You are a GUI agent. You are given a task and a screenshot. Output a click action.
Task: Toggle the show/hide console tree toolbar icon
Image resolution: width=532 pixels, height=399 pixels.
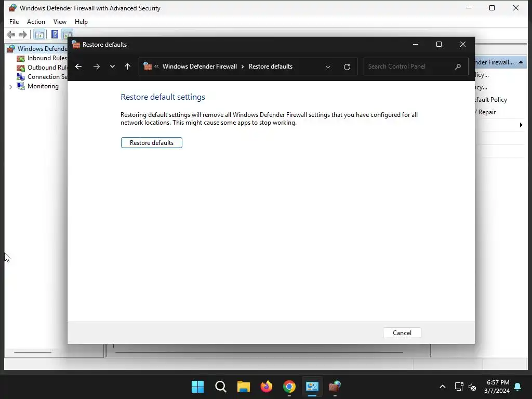pyautogui.click(x=39, y=35)
